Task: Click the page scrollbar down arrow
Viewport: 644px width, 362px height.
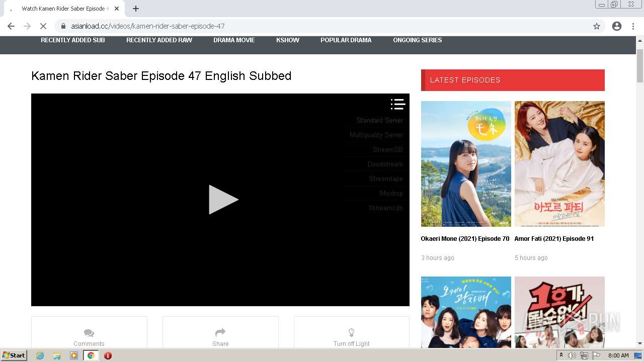Action: click(x=640, y=343)
